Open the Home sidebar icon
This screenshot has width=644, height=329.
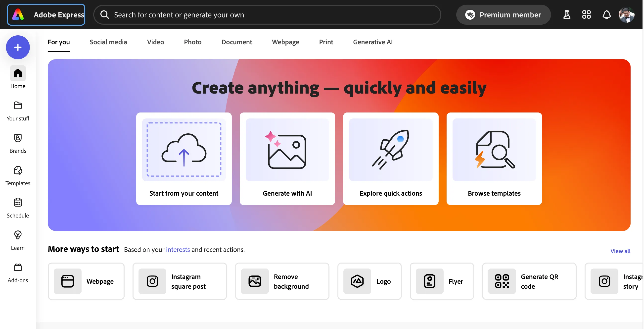point(18,73)
